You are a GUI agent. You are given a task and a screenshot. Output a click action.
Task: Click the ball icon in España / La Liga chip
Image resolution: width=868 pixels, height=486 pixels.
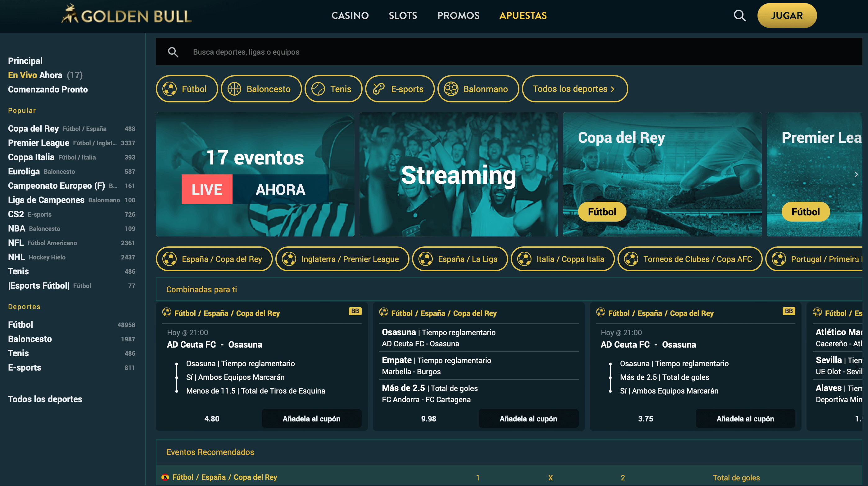coord(426,259)
